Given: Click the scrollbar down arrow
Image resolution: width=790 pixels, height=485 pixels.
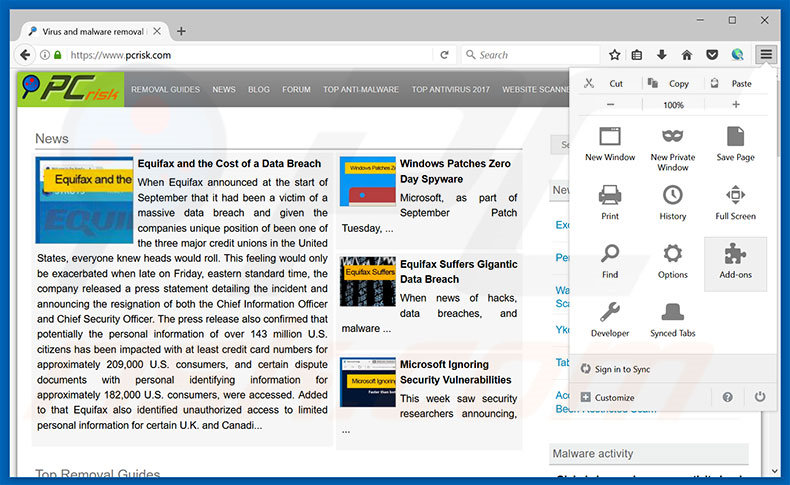Looking at the screenshot, I should pos(775,471).
